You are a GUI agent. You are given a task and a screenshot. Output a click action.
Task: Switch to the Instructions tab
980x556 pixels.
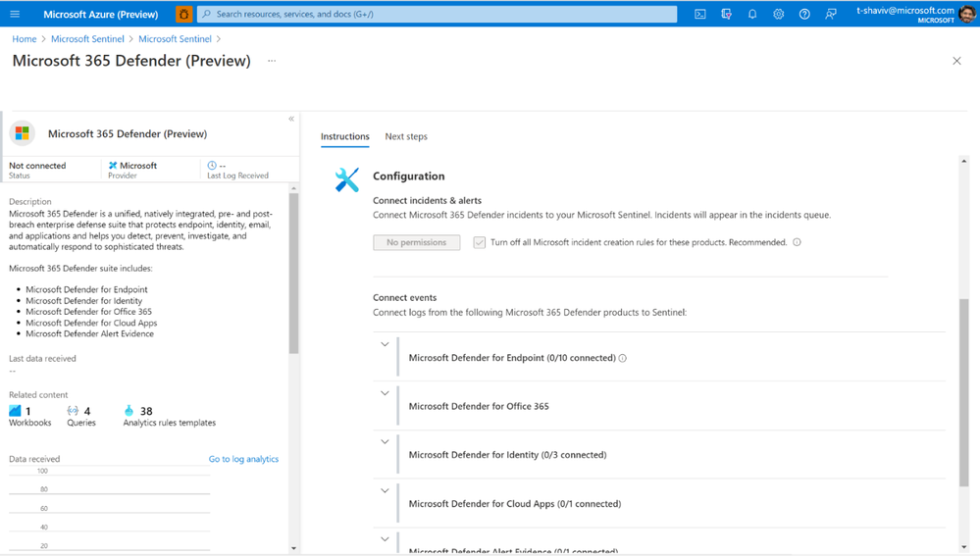[x=345, y=136]
